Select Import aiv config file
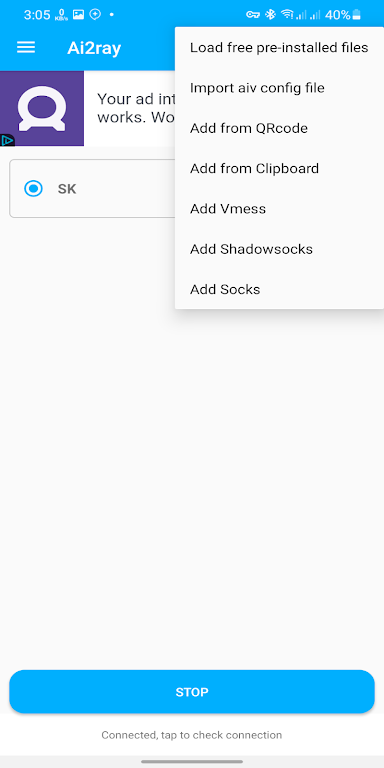The height and width of the screenshot is (768, 384). (279, 88)
